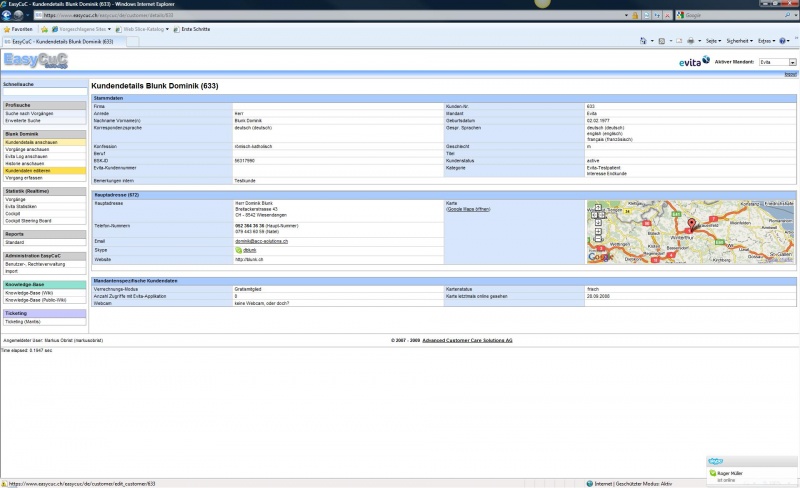The width and height of the screenshot is (800, 488).
Task: Click the browser back arrow button
Action: point(7,15)
